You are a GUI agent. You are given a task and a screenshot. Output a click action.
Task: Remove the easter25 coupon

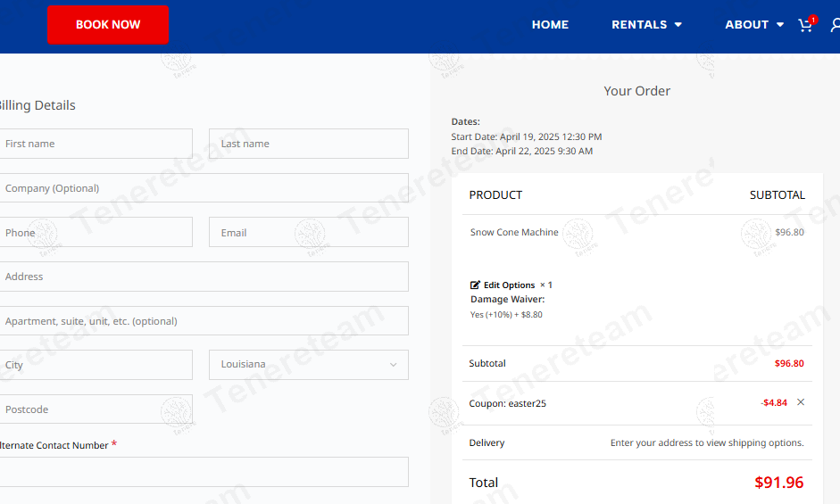pyautogui.click(x=801, y=402)
